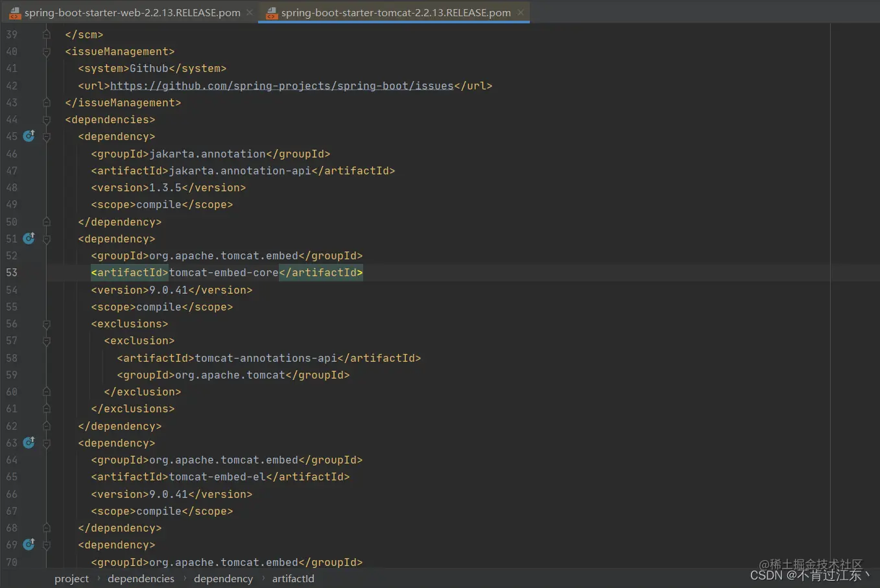Click closing scm tag on line 39
Screen dimensions: 880x588
click(84, 34)
